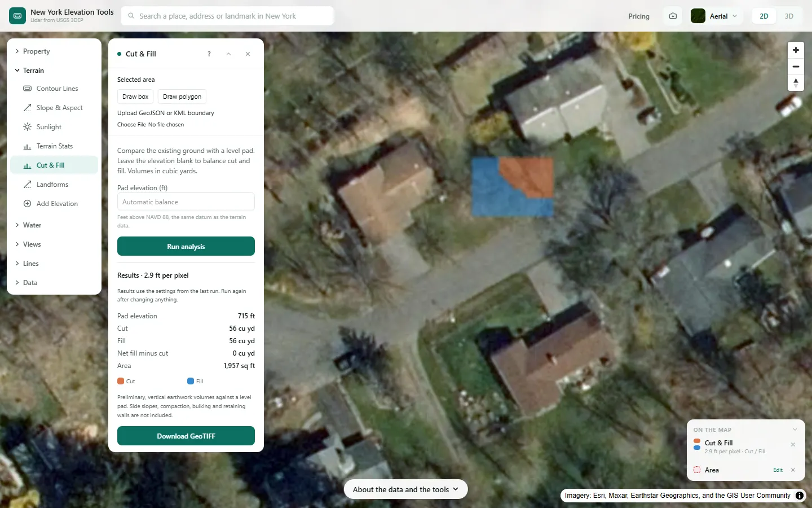Switch map to 2D view
Image resolution: width=812 pixels, height=508 pixels.
click(x=764, y=16)
